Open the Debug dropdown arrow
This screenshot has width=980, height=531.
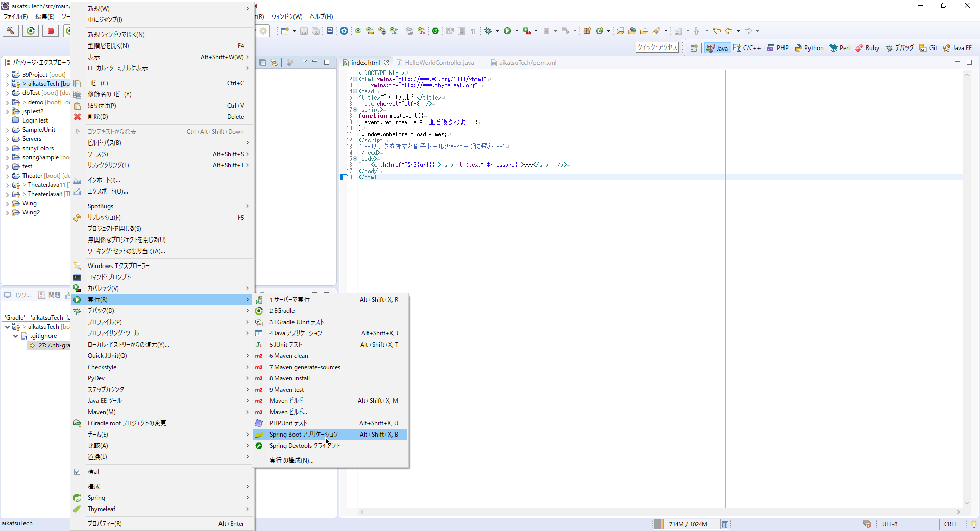pos(497,31)
